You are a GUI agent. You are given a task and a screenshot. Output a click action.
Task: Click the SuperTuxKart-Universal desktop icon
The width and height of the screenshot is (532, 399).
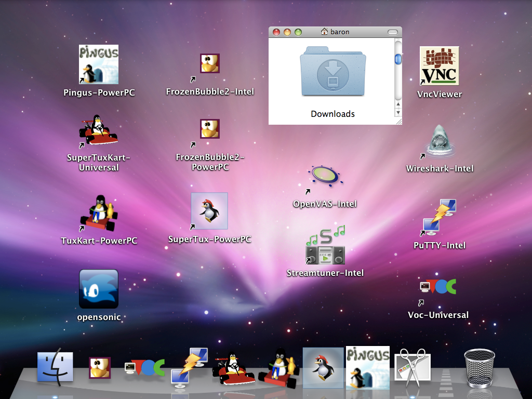click(98, 130)
